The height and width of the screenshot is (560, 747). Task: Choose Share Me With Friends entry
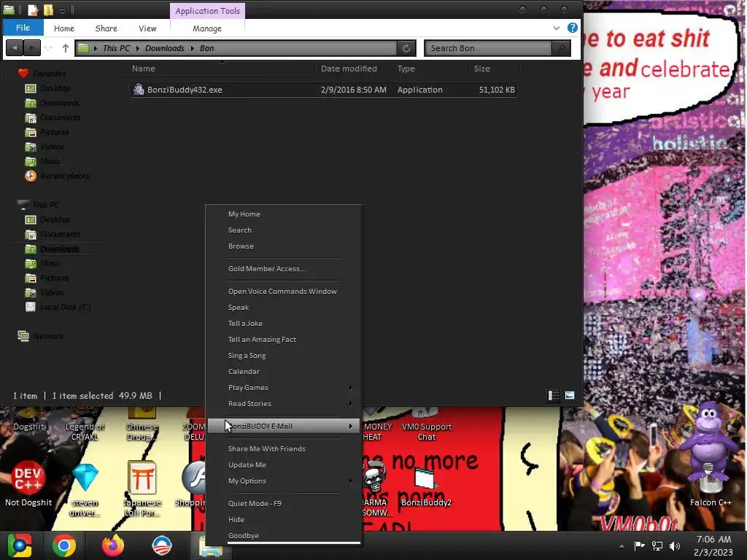[x=284, y=448]
